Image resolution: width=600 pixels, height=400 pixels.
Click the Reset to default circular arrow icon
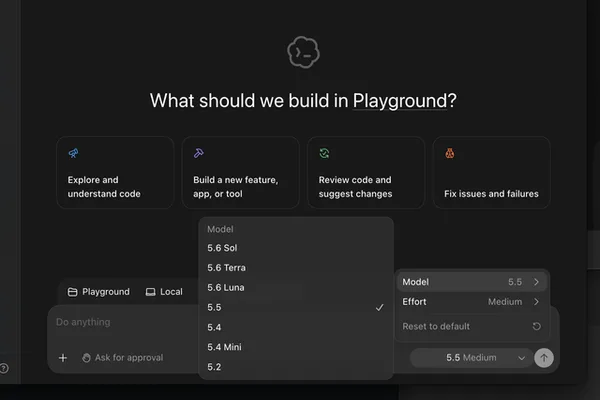(x=536, y=326)
